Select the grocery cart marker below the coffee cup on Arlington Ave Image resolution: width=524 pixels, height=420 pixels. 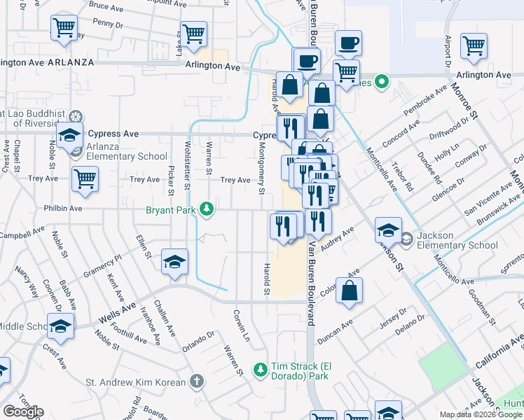tap(347, 73)
